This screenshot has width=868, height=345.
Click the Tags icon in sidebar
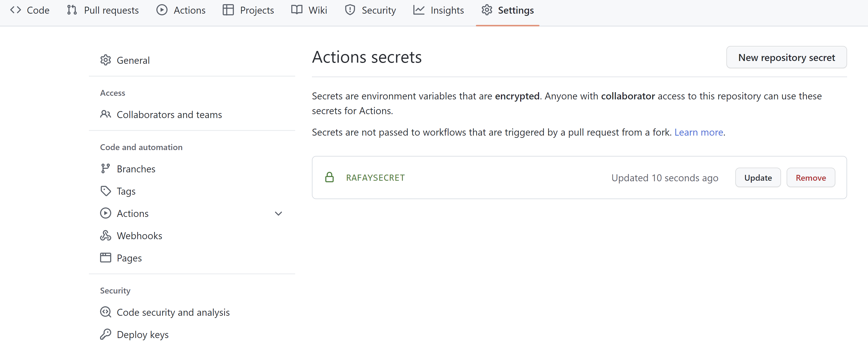(106, 191)
